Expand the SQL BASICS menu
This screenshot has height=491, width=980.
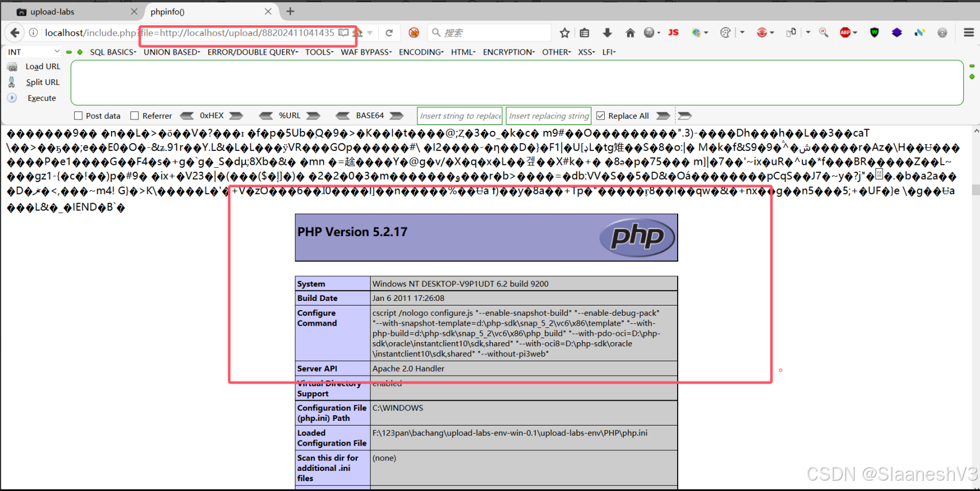[x=113, y=52]
